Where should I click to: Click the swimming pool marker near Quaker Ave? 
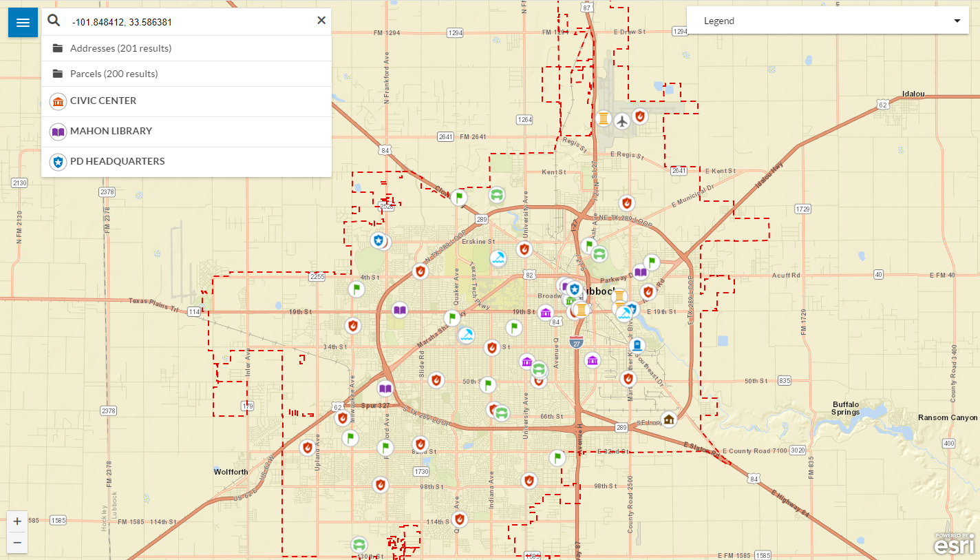pos(466,335)
